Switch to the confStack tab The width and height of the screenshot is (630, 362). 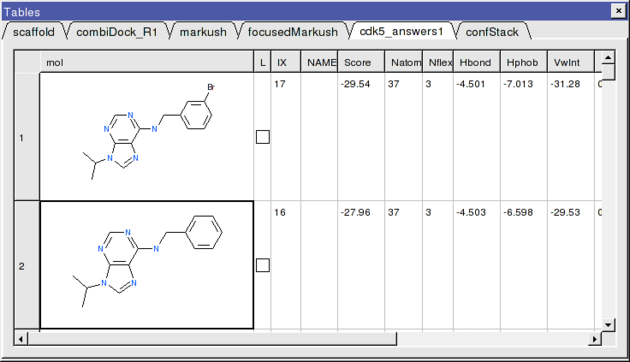492,32
